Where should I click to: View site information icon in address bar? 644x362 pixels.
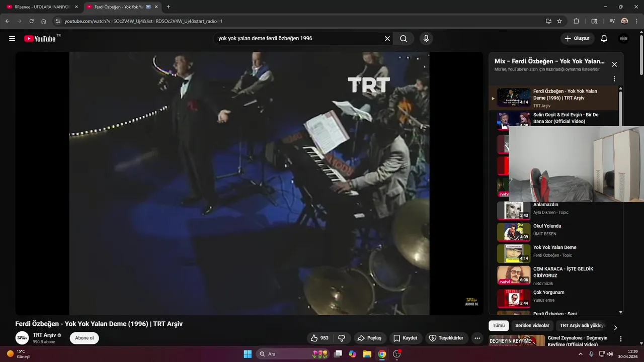coord(58,21)
